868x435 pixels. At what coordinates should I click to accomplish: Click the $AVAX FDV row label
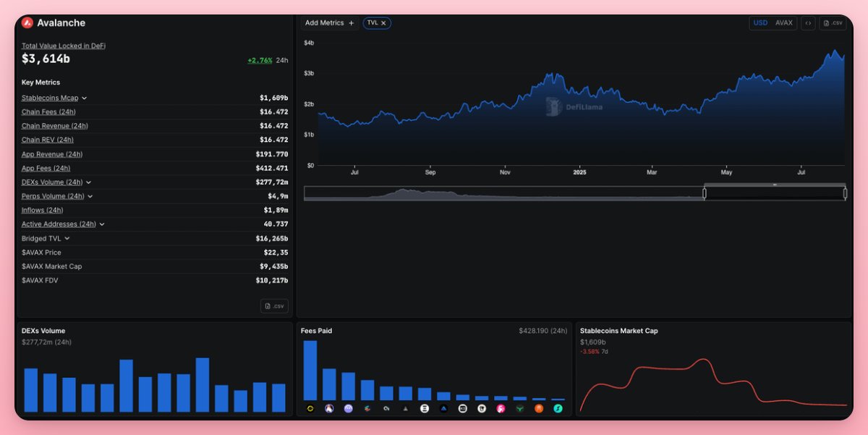39,280
